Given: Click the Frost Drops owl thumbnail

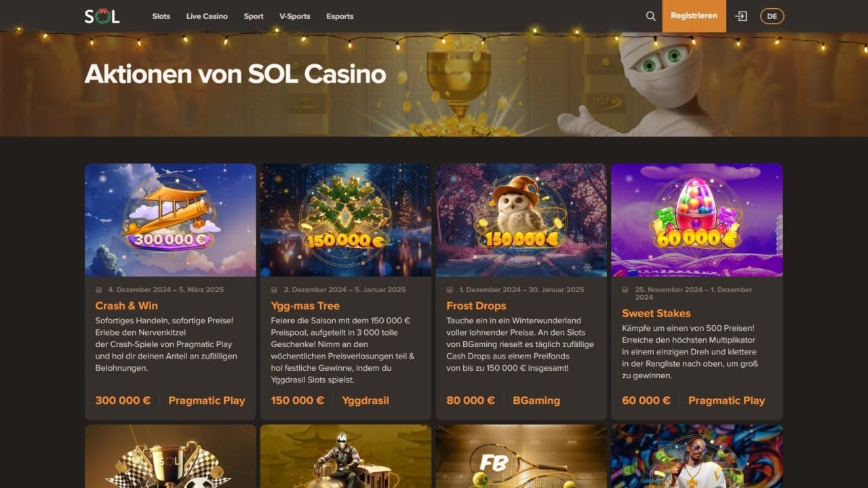Looking at the screenshot, I should coord(521,220).
